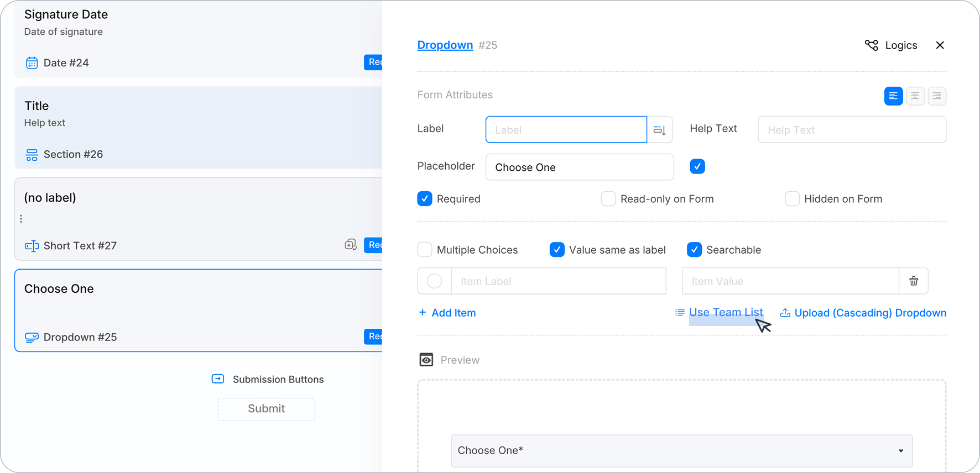
Task: Open the drag handle menu on the (no label) field
Action: (x=21, y=219)
